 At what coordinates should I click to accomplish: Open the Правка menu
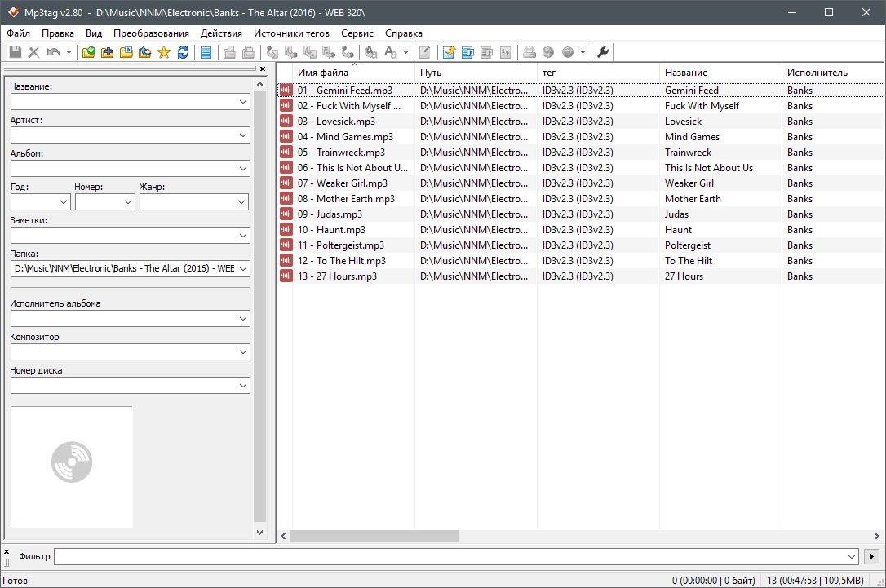point(58,33)
